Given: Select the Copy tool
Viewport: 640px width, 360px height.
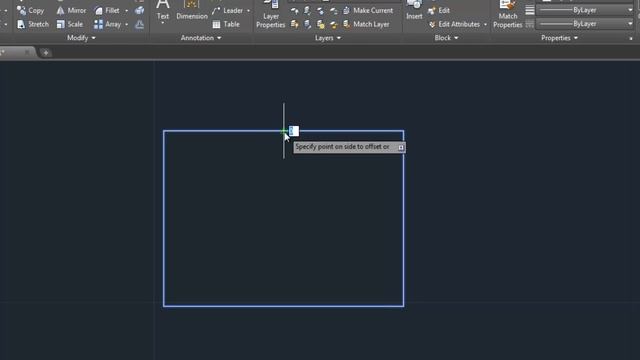Looking at the screenshot, I should point(30,11).
